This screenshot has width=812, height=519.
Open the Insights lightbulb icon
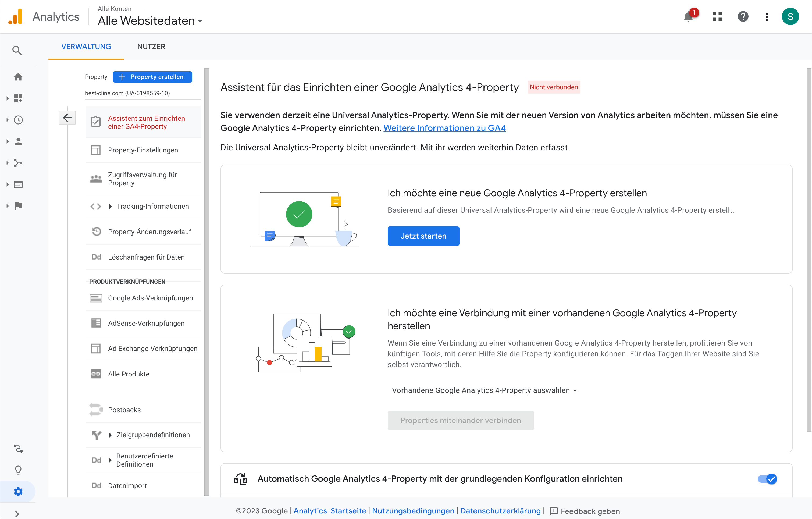tap(18, 470)
